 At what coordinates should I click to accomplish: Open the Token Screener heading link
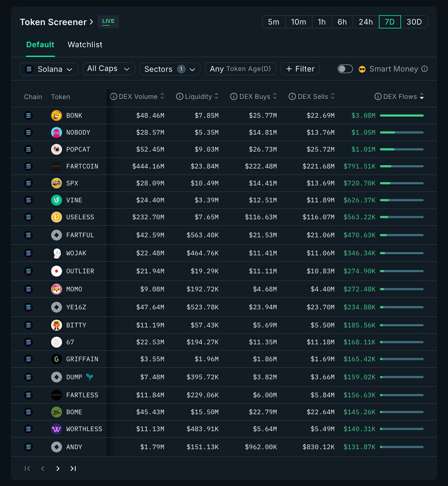(x=57, y=22)
